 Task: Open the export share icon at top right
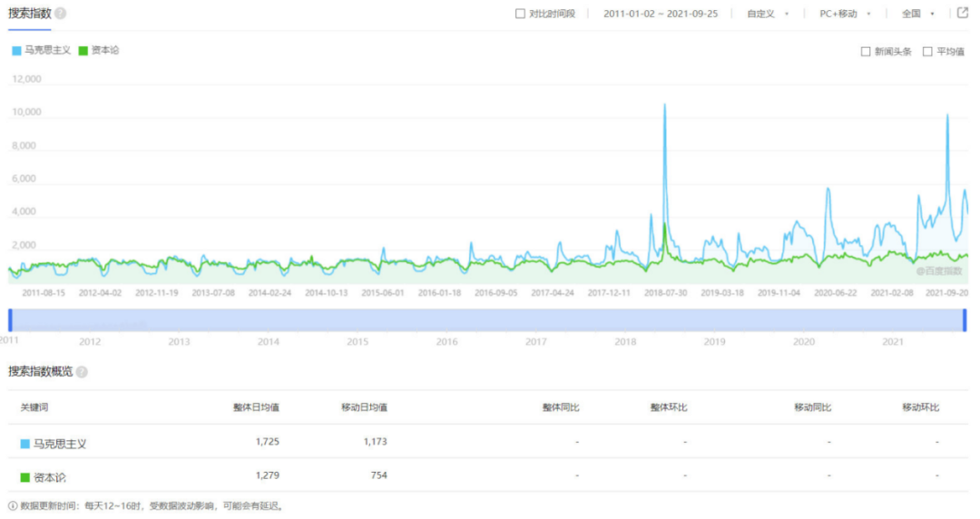point(963,13)
